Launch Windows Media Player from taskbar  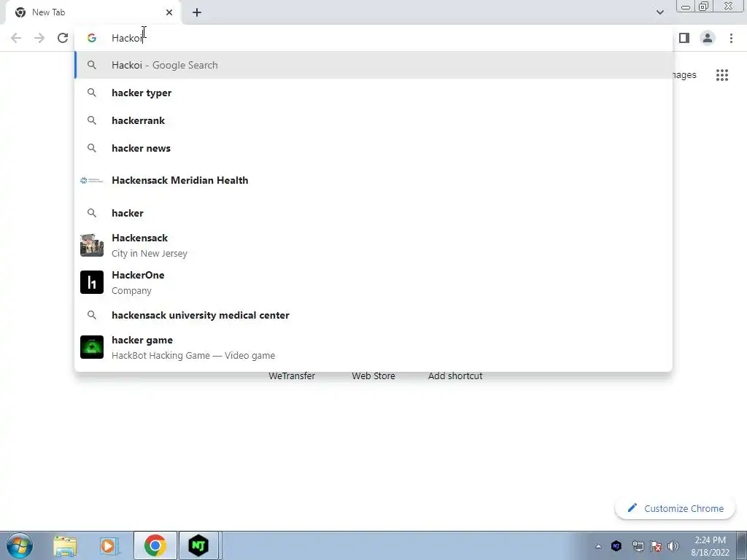tap(109, 545)
